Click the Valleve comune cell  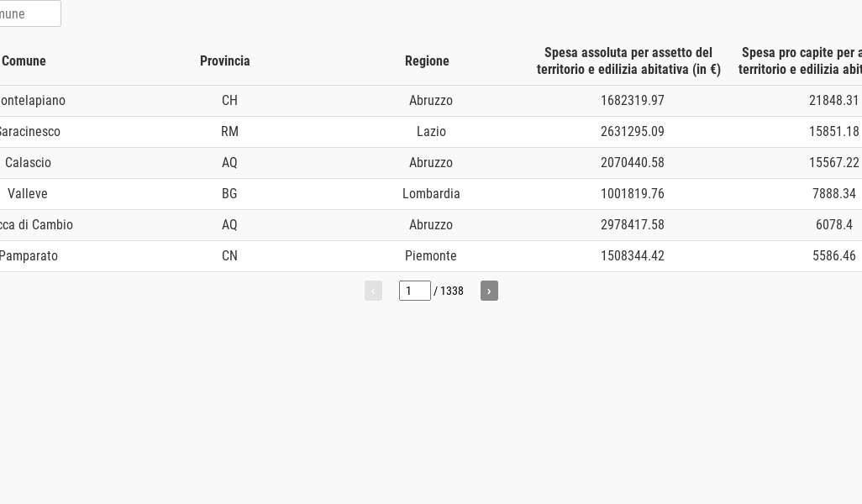[x=28, y=194]
